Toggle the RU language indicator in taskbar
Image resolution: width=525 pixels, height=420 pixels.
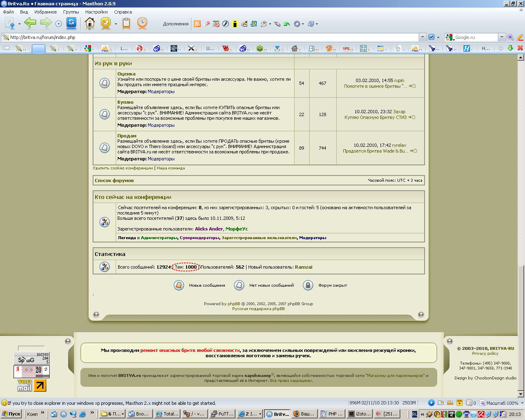click(415, 414)
